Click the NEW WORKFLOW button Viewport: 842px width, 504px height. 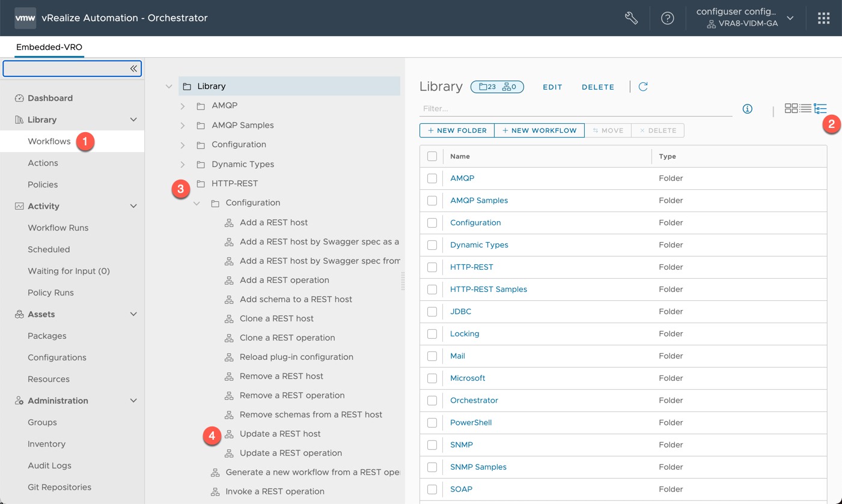point(539,130)
